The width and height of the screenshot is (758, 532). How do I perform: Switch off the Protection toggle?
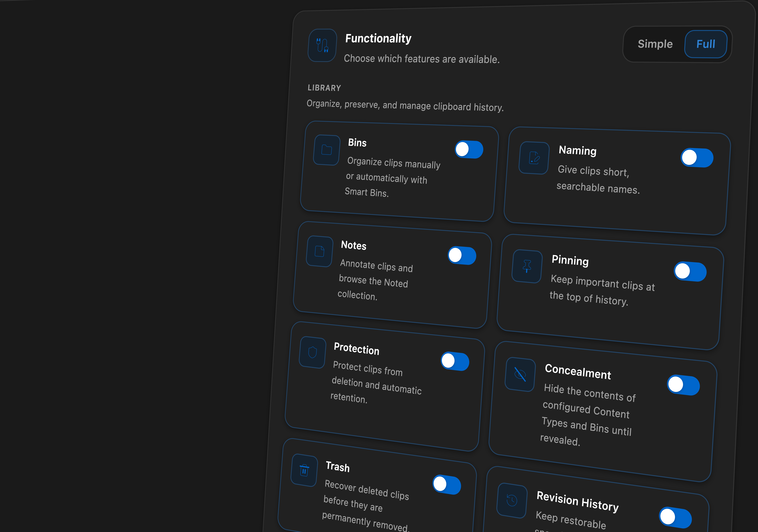(455, 361)
